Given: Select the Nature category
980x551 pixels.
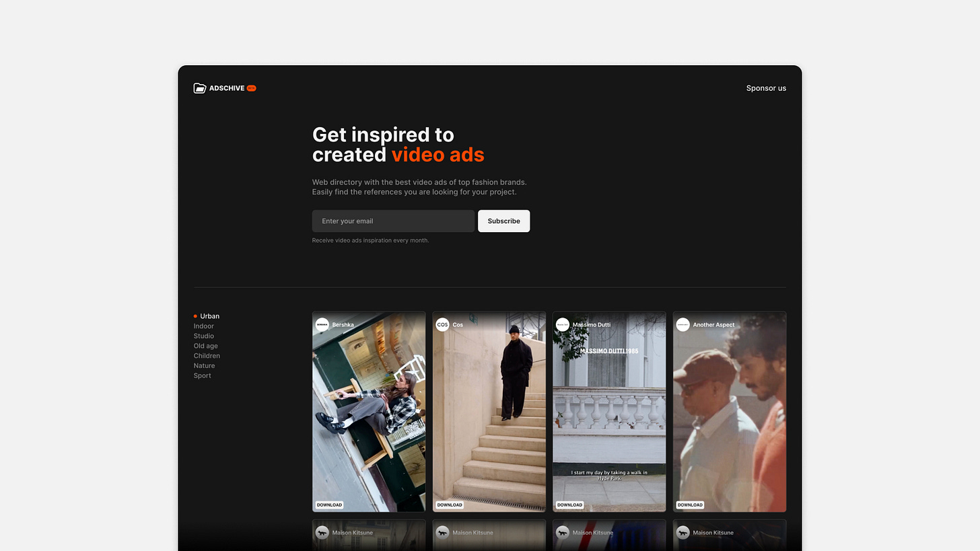Looking at the screenshot, I should 204,366.
